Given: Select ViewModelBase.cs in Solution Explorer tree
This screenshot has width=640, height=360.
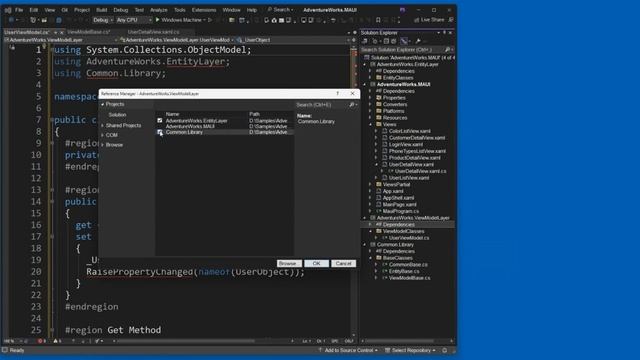Looking at the screenshot, I should coord(409,278).
